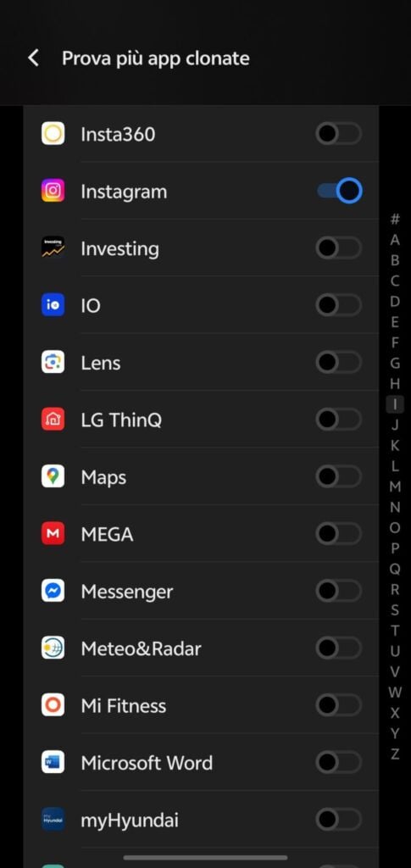Jump to letter M in index

pyautogui.click(x=395, y=487)
